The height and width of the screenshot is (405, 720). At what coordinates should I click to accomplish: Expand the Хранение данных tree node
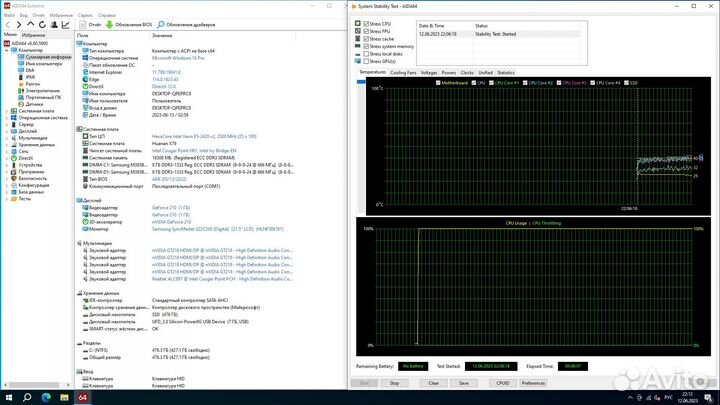[6, 145]
